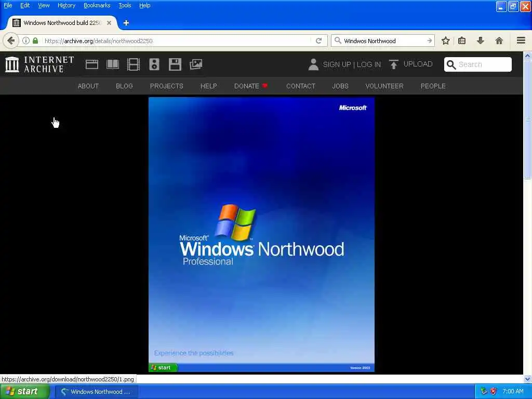Click the UPLOAD link
The height and width of the screenshot is (399, 532).
[418, 64]
